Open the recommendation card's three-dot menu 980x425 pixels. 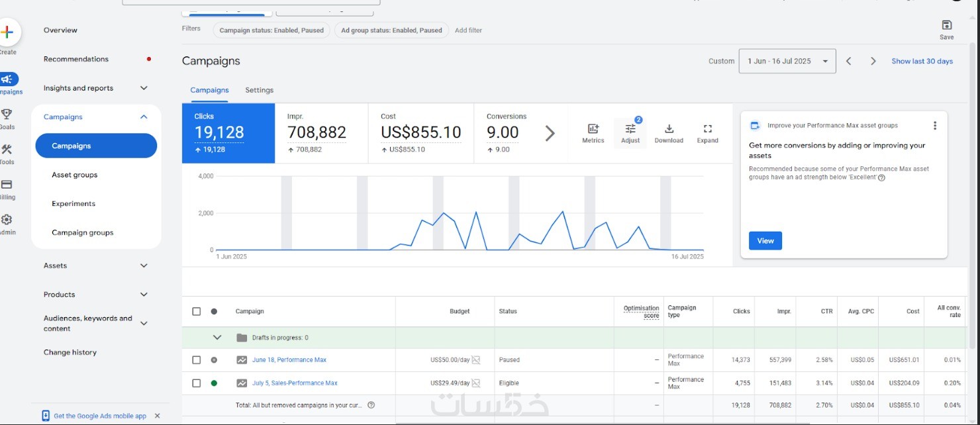(x=934, y=126)
